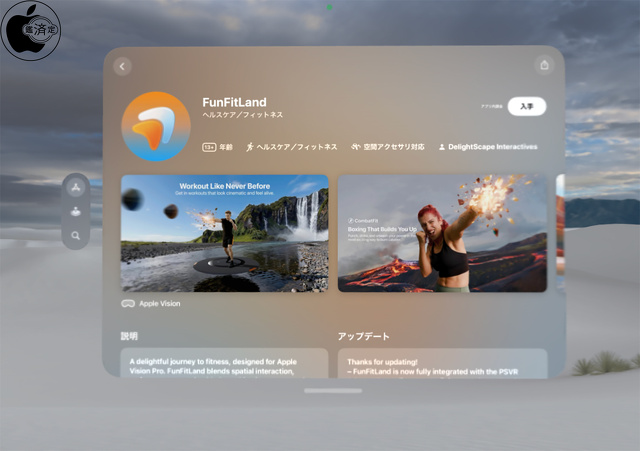Image resolution: width=640 pixels, height=451 pixels.
Task: Open the description card text
Action: pyautogui.click(x=224, y=363)
